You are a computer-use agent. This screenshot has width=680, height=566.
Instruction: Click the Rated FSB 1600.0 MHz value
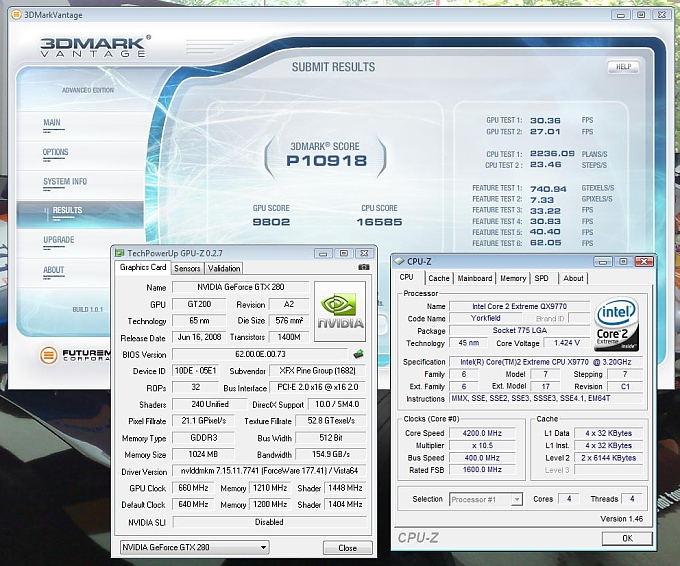482,470
